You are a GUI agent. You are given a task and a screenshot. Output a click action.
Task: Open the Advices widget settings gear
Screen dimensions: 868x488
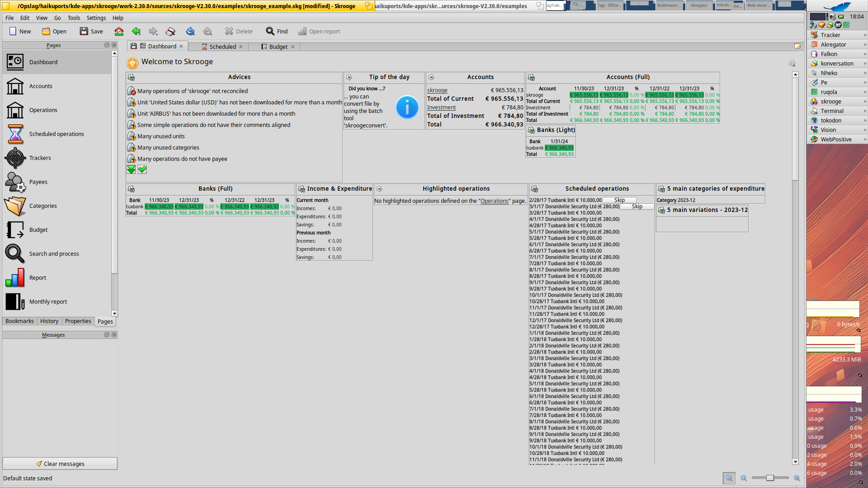click(131, 77)
